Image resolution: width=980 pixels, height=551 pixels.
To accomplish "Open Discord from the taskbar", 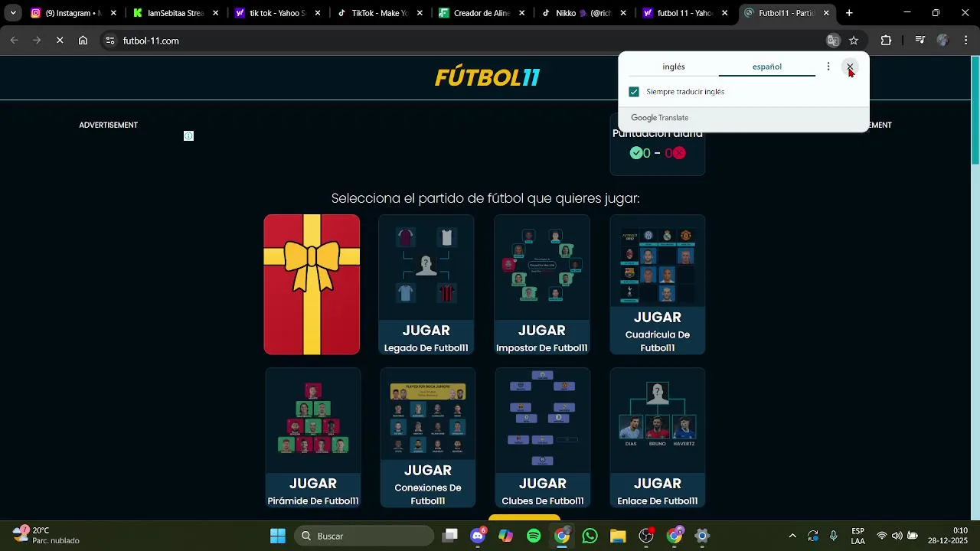I will [x=479, y=536].
